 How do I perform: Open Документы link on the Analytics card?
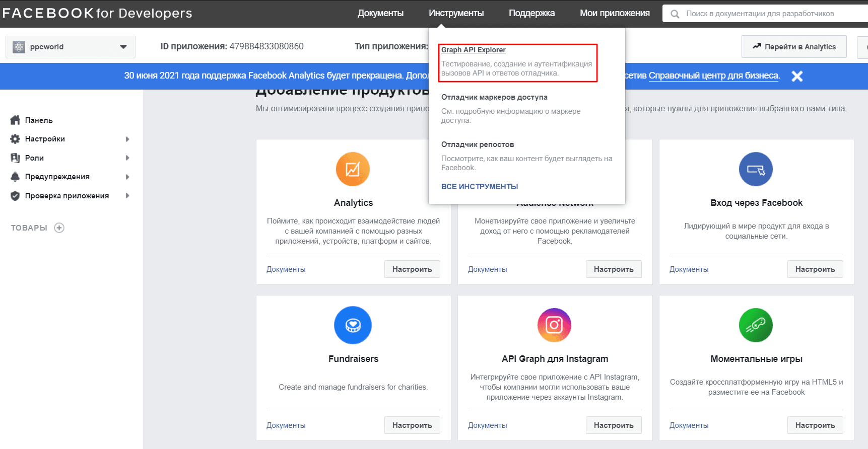(x=286, y=269)
